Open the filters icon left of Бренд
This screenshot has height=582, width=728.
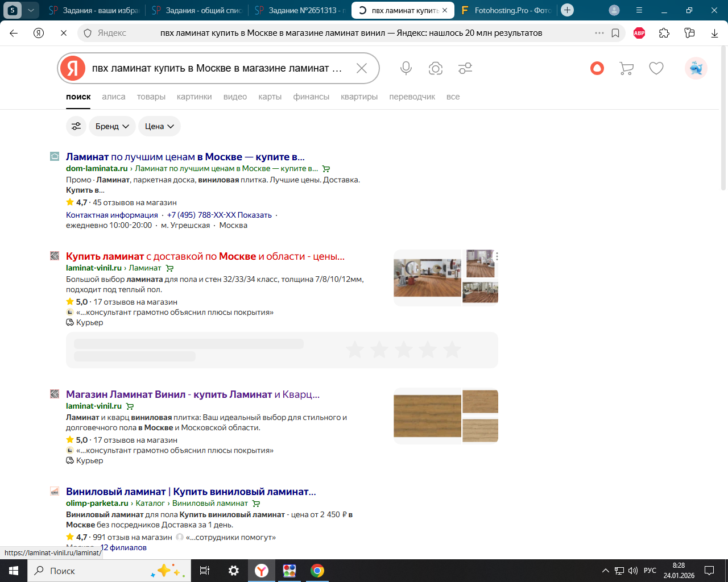click(x=76, y=126)
